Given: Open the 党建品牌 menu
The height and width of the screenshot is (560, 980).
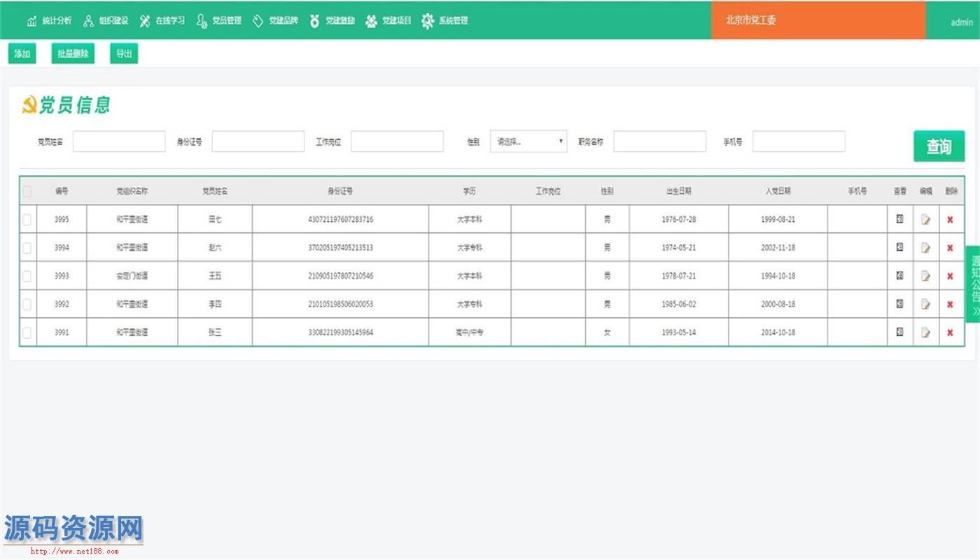Looking at the screenshot, I should 276,21.
